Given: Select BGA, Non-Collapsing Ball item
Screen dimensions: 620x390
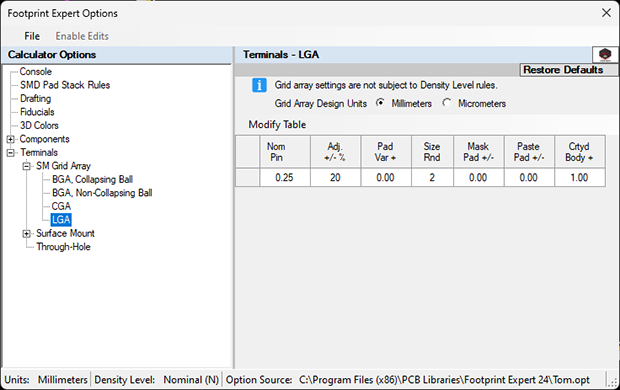Looking at the screenshot, I should tap(102, 193).
